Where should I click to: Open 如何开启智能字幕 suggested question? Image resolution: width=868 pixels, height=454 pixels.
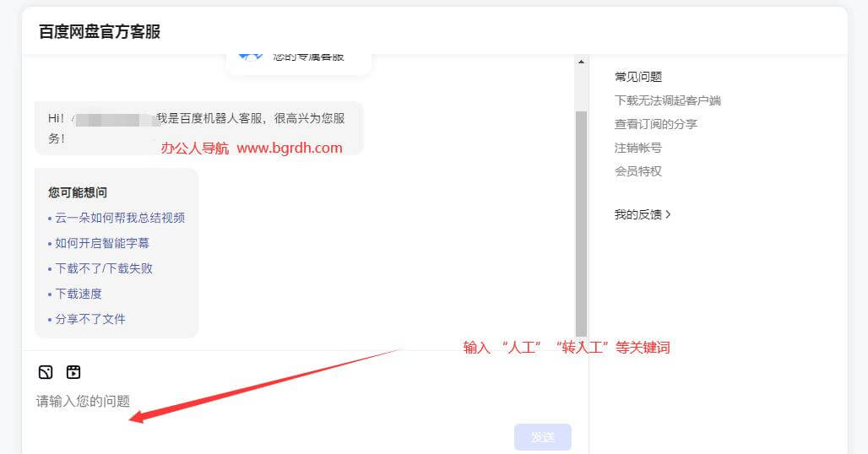tap(102, 243)
